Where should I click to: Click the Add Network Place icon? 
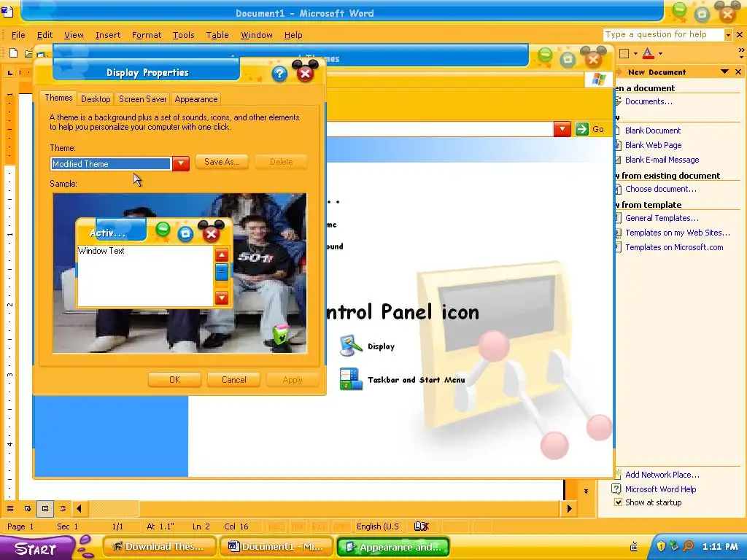click(618, 474)
